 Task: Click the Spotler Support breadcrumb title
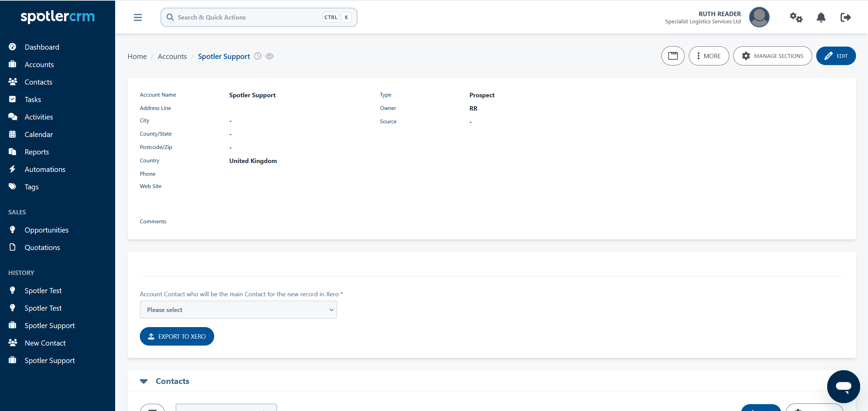click(224, 56)
